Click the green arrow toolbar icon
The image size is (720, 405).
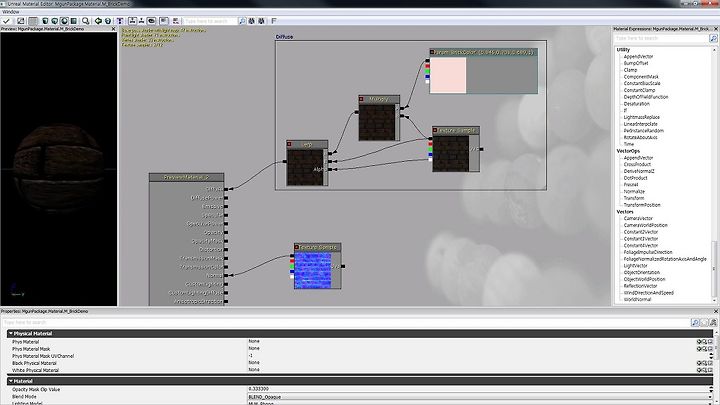[x=98, y=21]
